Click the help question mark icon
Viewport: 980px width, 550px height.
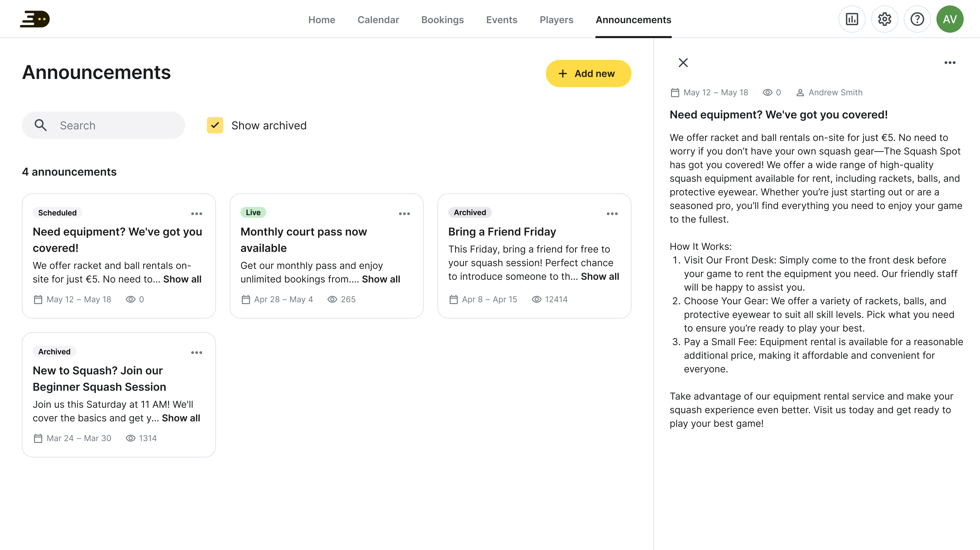(917, 19)
